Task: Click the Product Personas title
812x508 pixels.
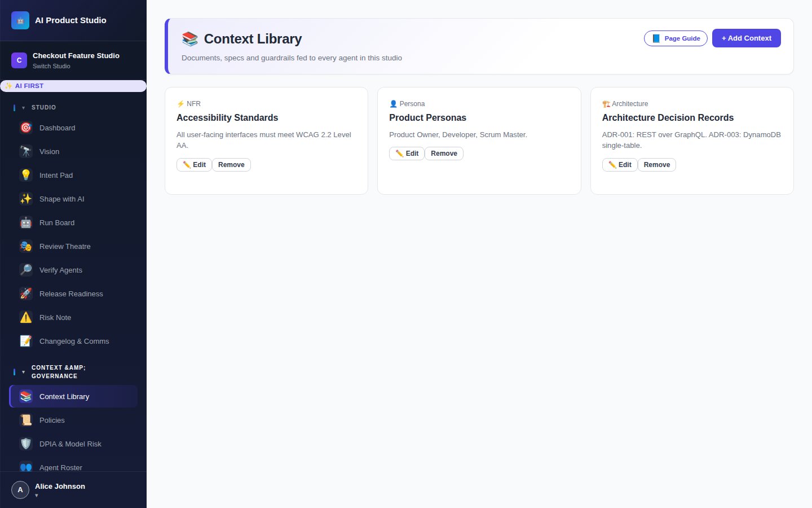Action: pyautogui.click(x=427, y=117)
